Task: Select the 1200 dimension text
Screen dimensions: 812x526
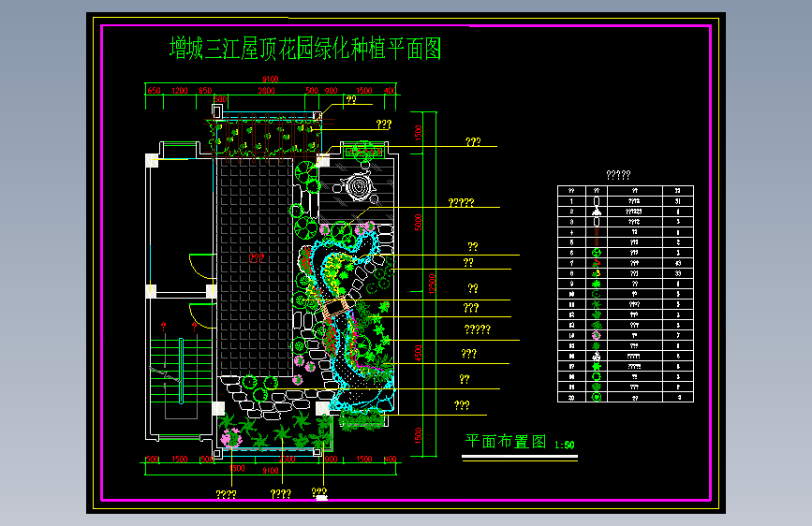Action: tap(179, 91)
